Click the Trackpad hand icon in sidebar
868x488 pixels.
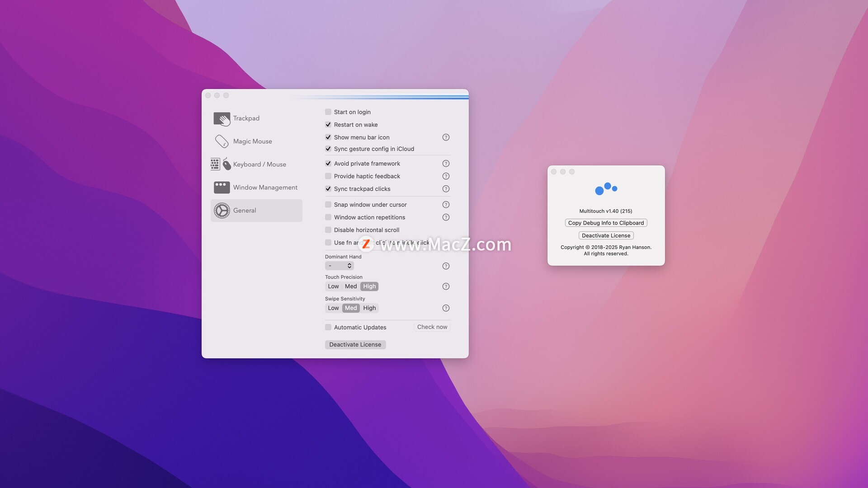[x=222, y=119]
